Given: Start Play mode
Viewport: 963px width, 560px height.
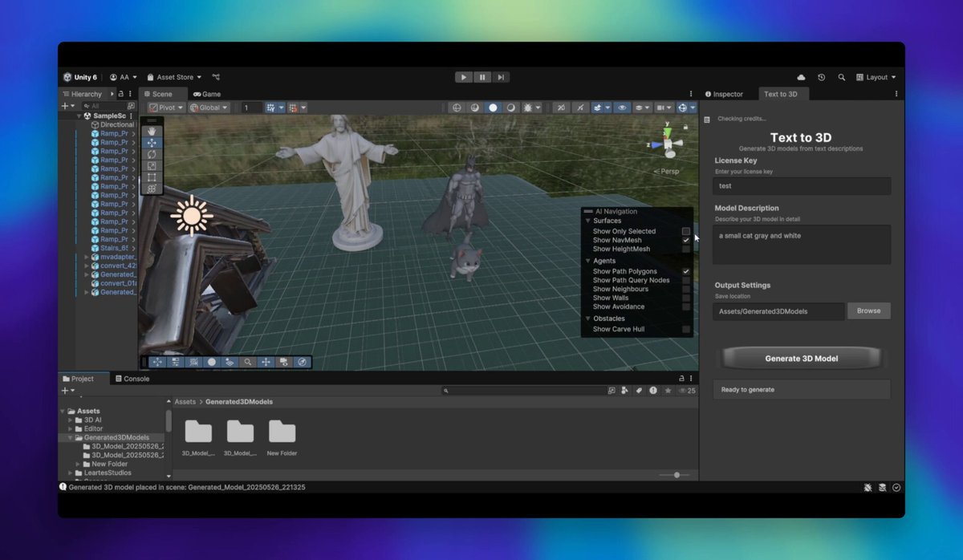Looking at the screenshot, I should [x=463, y=77].
